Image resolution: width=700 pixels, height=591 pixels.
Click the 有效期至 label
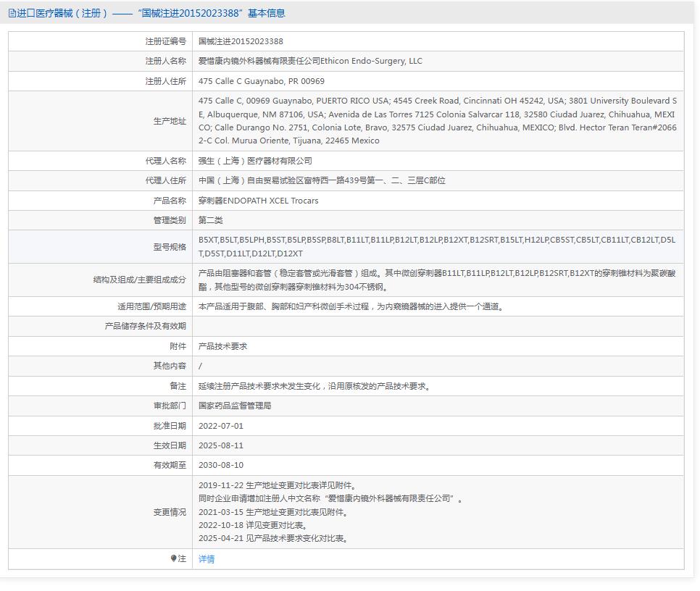coord(170,465)
